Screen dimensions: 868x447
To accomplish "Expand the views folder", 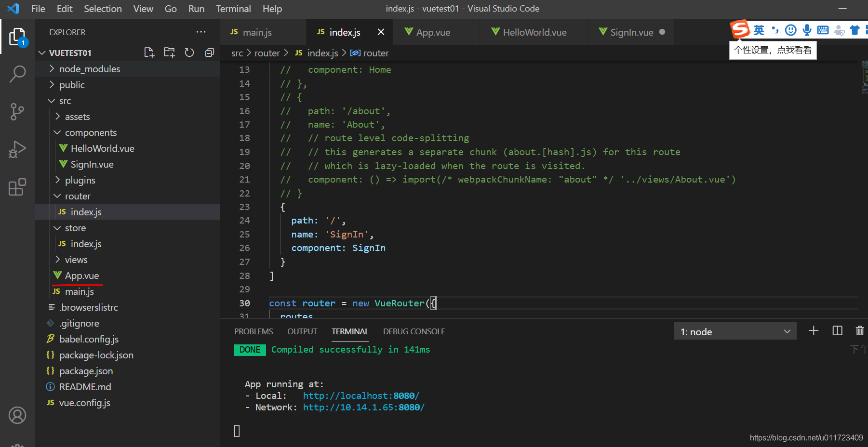I will coord(58,260).
